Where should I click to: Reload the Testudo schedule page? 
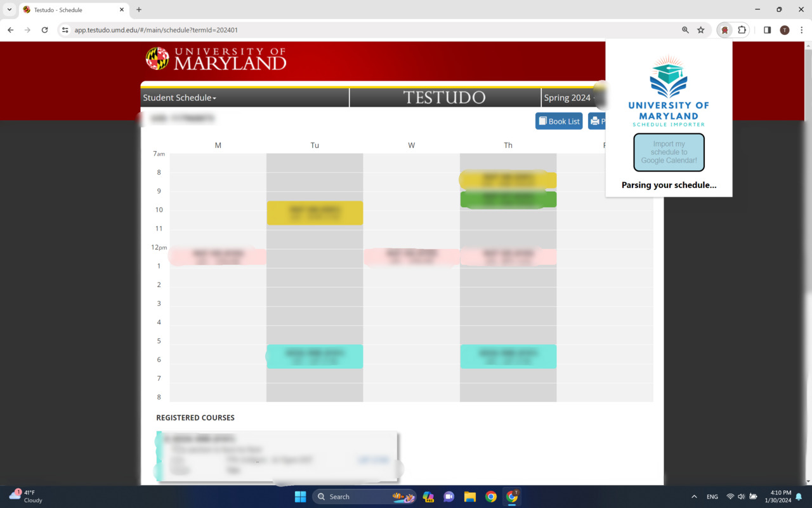coord(44,30)
